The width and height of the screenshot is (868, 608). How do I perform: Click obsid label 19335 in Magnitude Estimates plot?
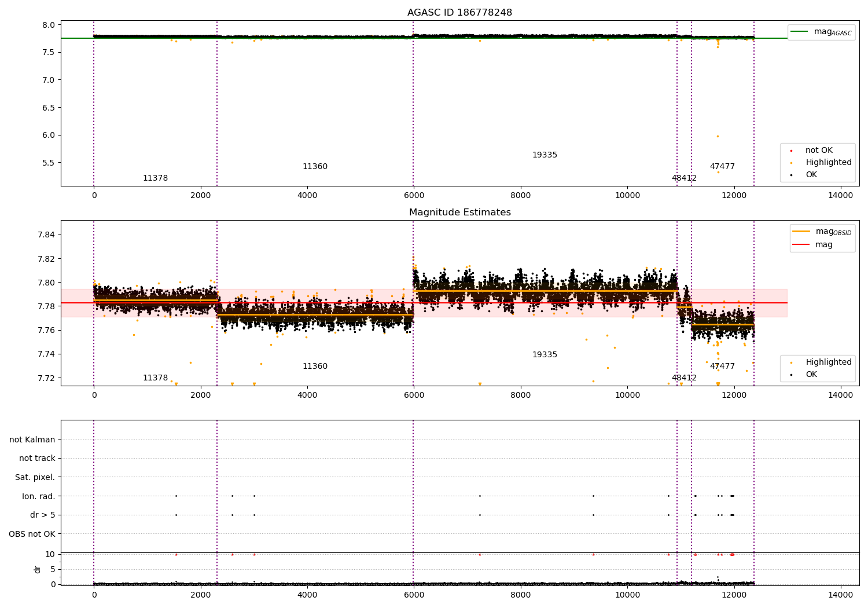click(545, 355)
